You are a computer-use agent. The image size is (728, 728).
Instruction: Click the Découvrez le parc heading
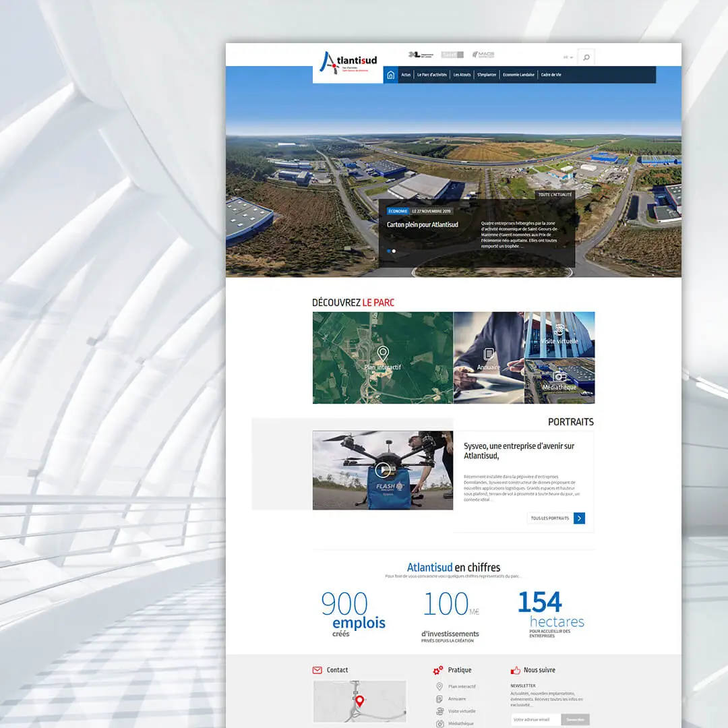(353, 303)
